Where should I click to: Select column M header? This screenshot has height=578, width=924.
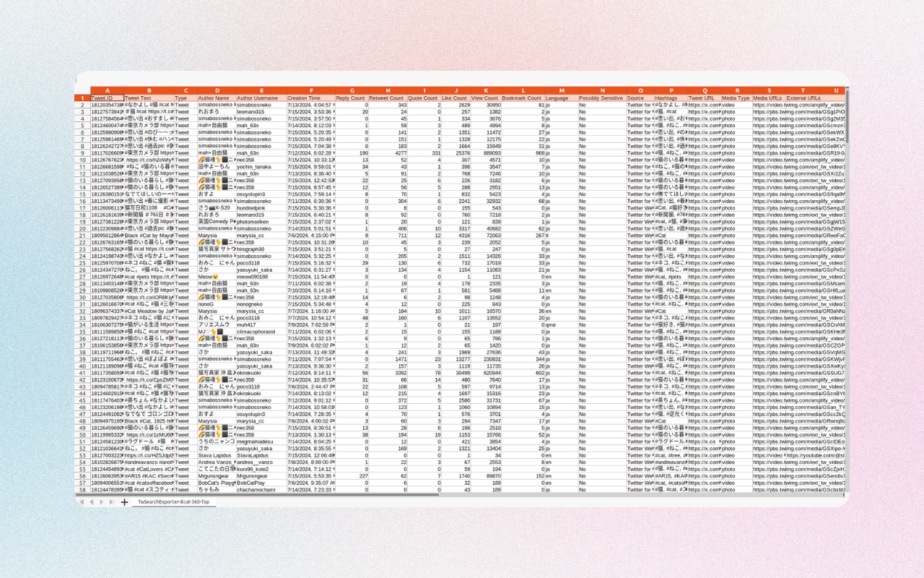pyautogui.click(x=561, y=91)
